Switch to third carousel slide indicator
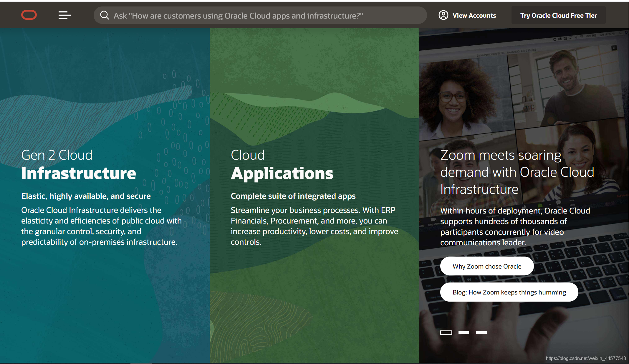The image size is (629, 364). [481, 332]
